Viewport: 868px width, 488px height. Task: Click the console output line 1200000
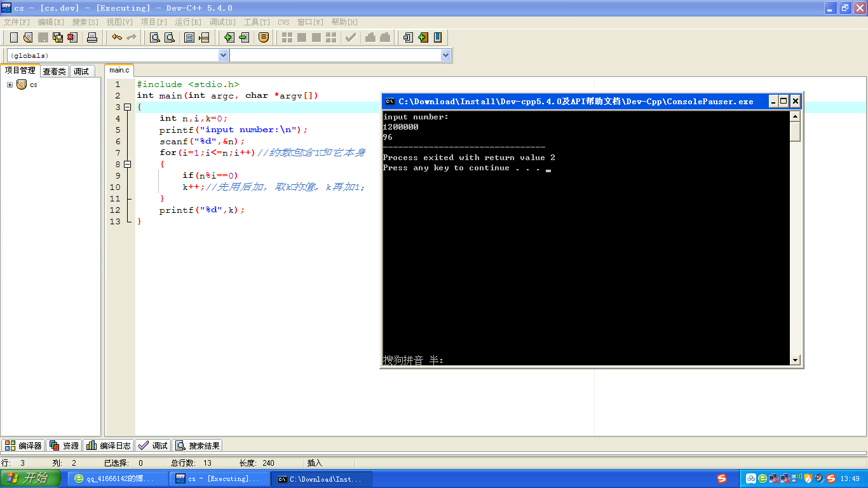click(x=401, y=127)
